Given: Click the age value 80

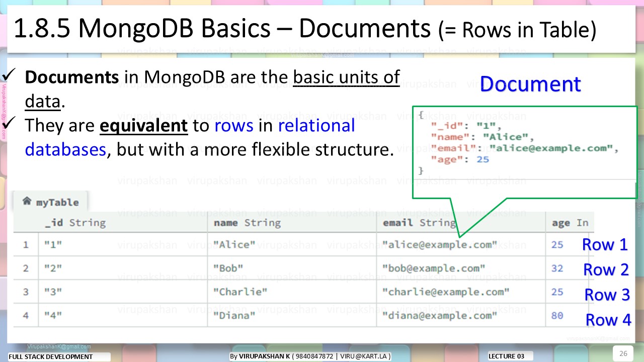Looking at the screenshot, I should point(557,316).
